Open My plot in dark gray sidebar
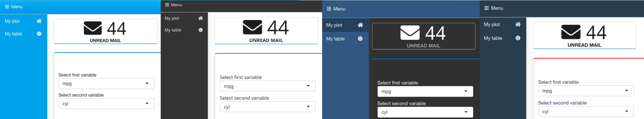 (184, 18)
